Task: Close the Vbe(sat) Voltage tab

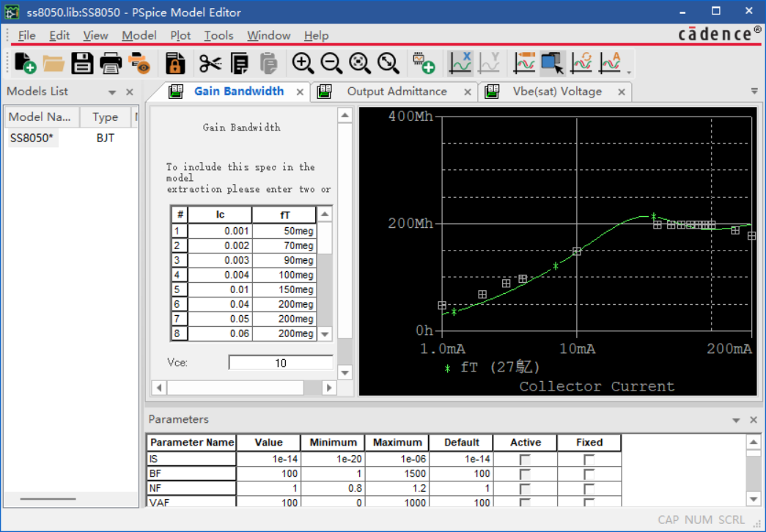Action: 622,92
